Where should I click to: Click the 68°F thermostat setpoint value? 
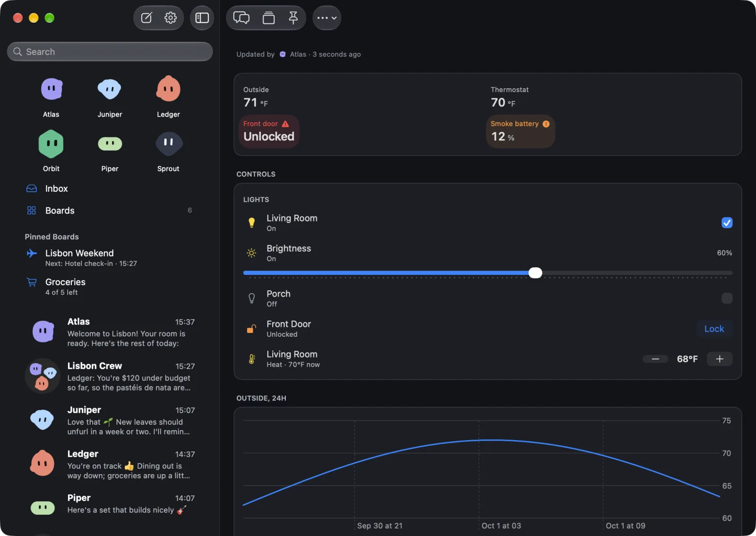pyautogui.click(x=687, y=359)
